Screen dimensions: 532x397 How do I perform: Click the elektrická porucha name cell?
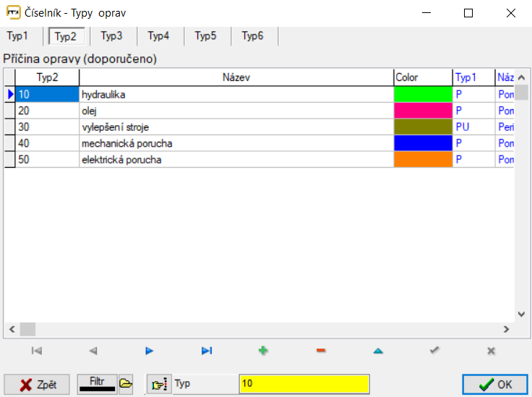click(236, 160)
